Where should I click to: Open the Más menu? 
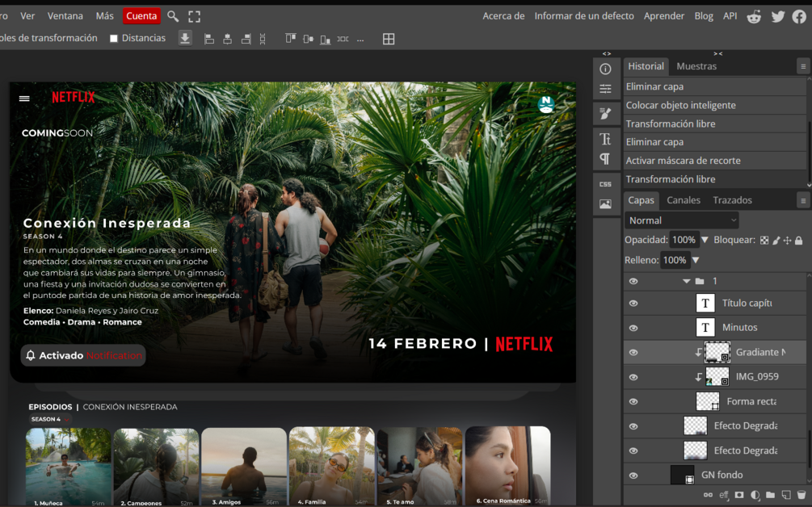coord(104,16)
